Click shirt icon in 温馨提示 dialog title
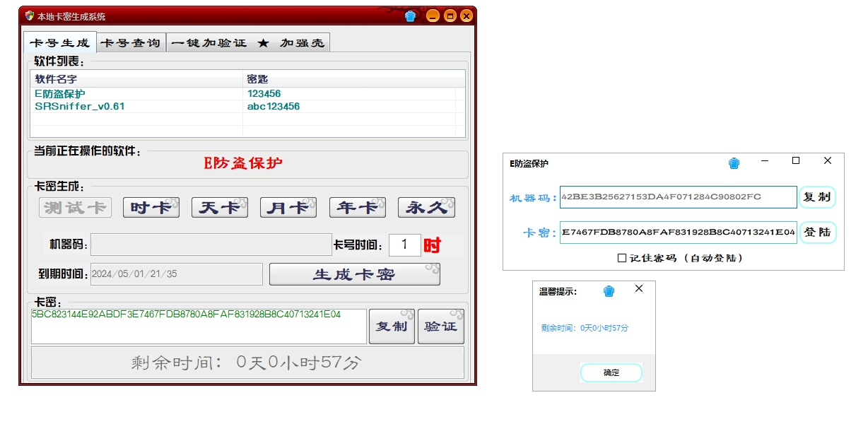The width and height of the screenshot is (868, 424). point(609,291)
